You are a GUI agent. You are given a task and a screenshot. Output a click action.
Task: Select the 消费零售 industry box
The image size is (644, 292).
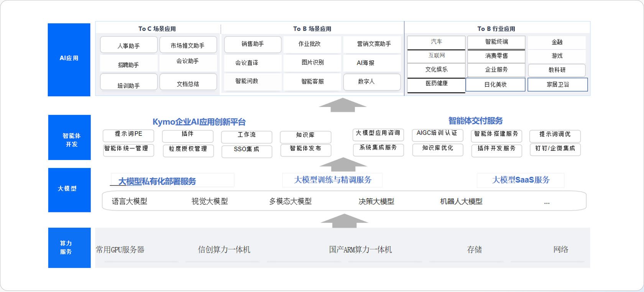(x=496, y=56)
